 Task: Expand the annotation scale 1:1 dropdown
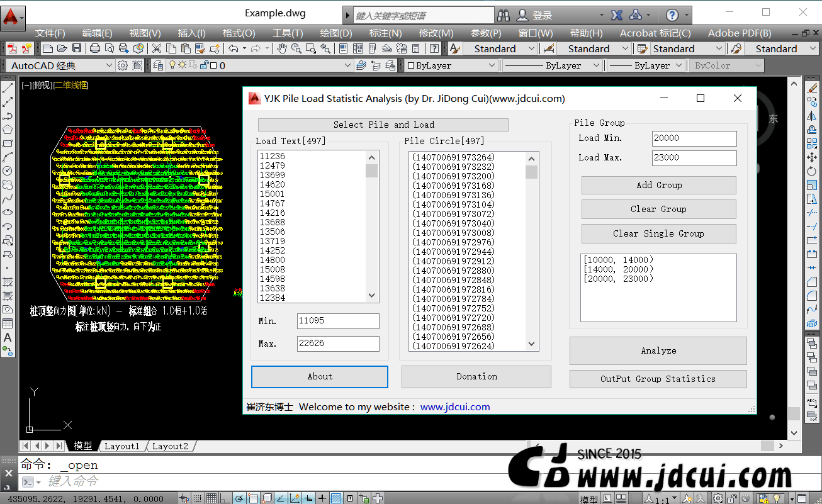tap(675, 499)
